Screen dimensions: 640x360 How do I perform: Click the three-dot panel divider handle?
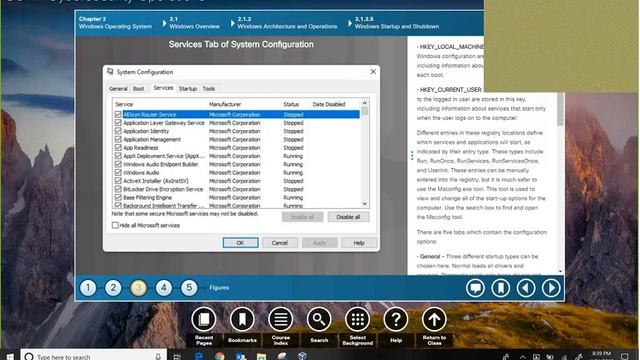(412, 156)
